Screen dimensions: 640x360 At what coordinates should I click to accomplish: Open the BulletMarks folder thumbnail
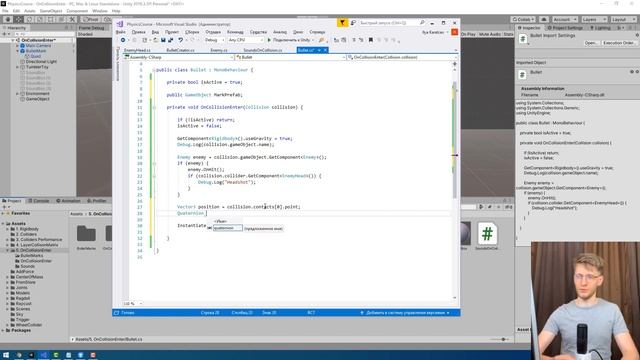tap(86, 234)
